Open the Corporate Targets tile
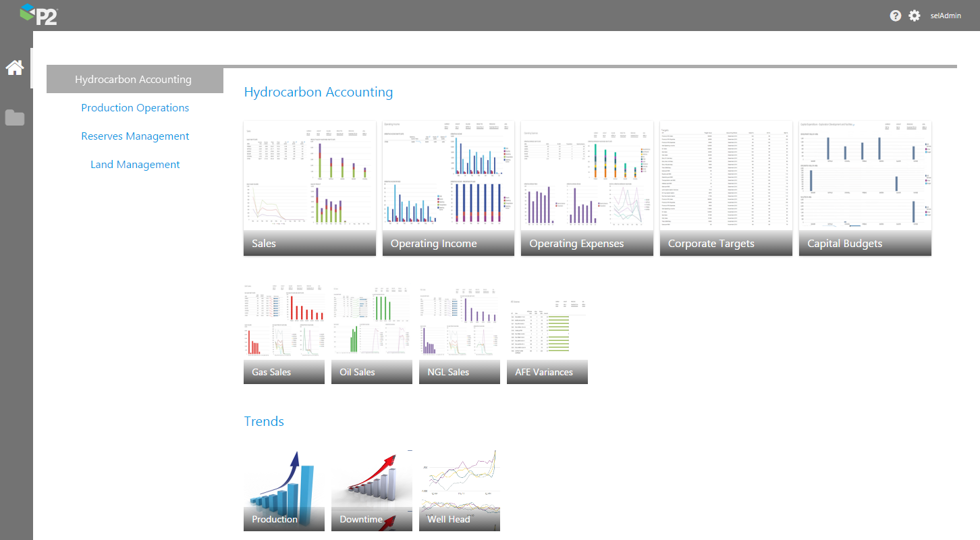The height and width of the screenshot is (540, 980). point(726,188)
